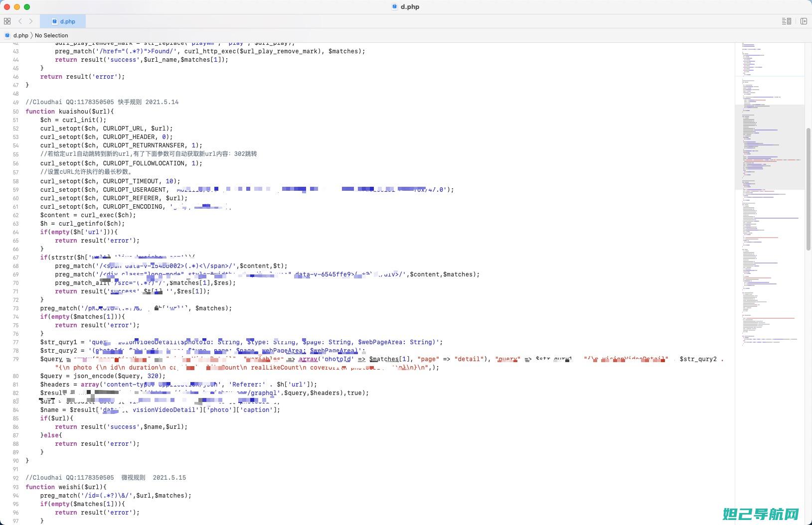Viewport: 812px width, 525px height.
Task: Go back using the left arrow
Action: 20,21
